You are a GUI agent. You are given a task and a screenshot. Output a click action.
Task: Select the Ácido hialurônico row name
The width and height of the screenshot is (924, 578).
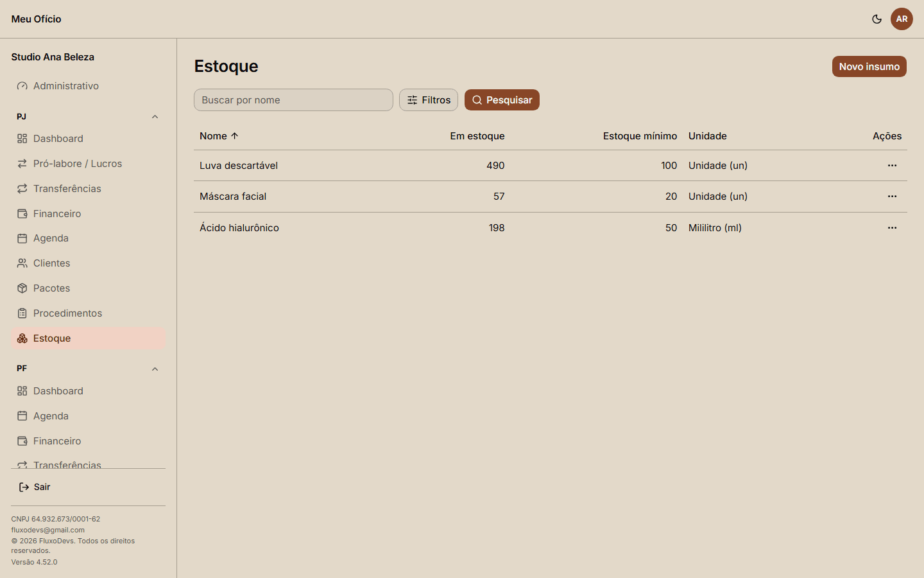pos(239,228)
